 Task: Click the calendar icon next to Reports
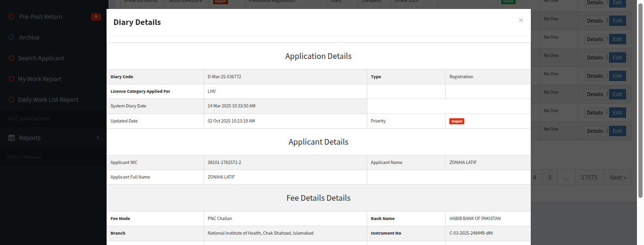pyautogui.click(x=11, y=138)
